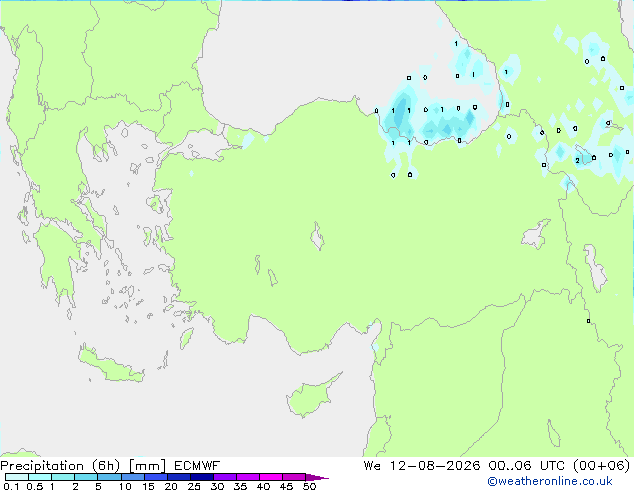634x490 pixels.
Task: Select the 20–25 mm legend swatch
Action: coord(178,477)
